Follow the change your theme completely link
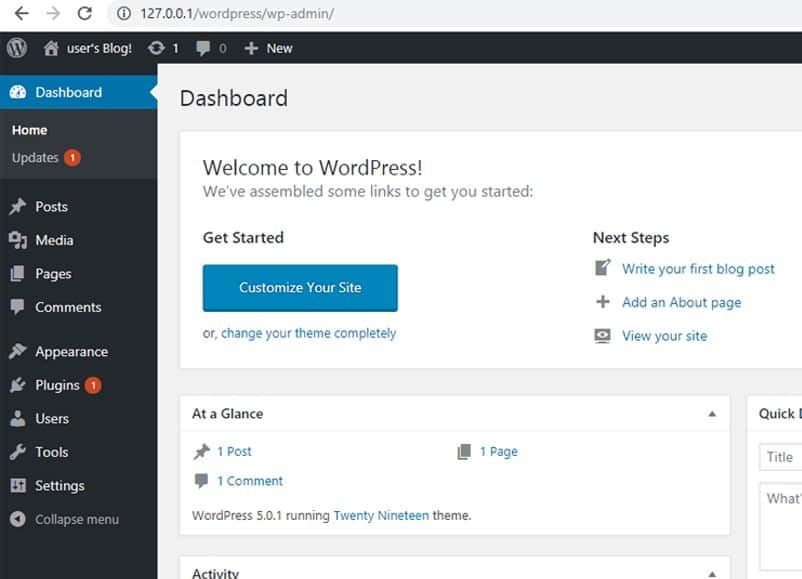 (308, 333)
